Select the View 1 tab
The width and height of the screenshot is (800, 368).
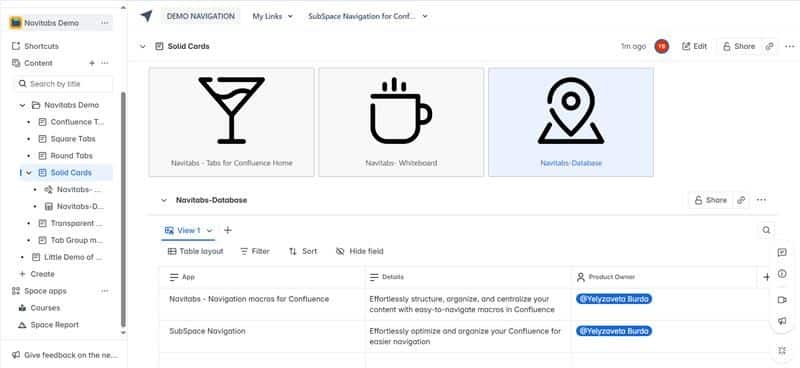(188, 231)
